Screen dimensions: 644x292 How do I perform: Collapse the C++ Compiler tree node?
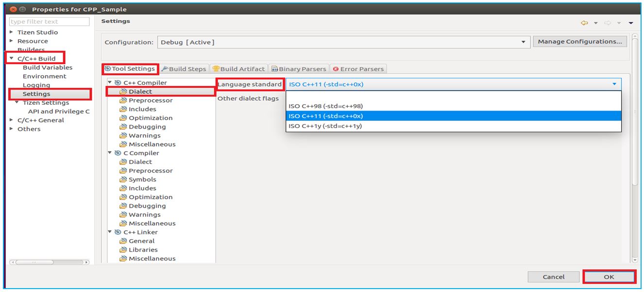110,83
